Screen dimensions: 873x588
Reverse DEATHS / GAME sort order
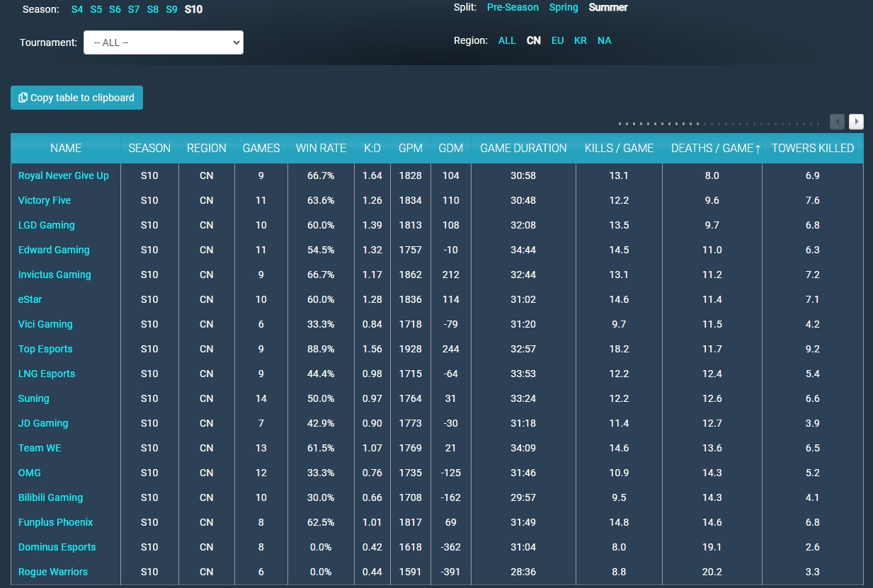712,148
